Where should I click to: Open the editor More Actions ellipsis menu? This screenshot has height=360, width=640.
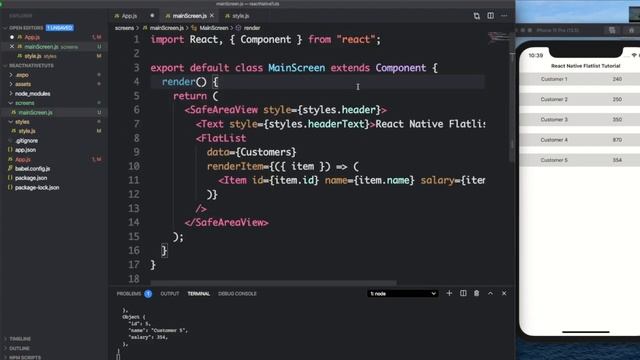[x=504, y=16]
